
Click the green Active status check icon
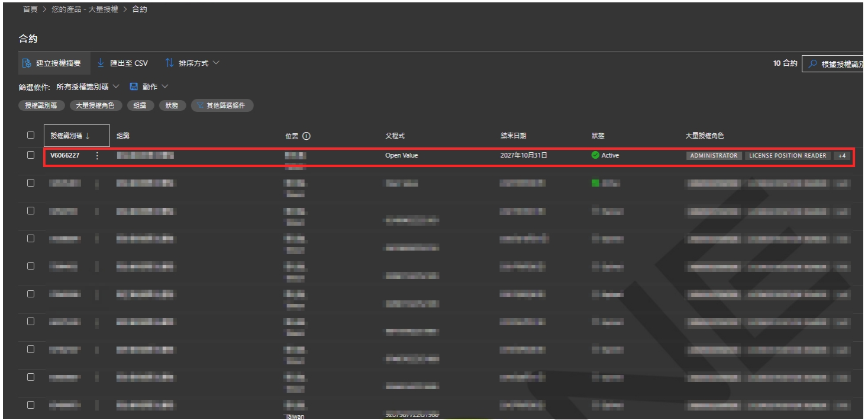(595, 156)
